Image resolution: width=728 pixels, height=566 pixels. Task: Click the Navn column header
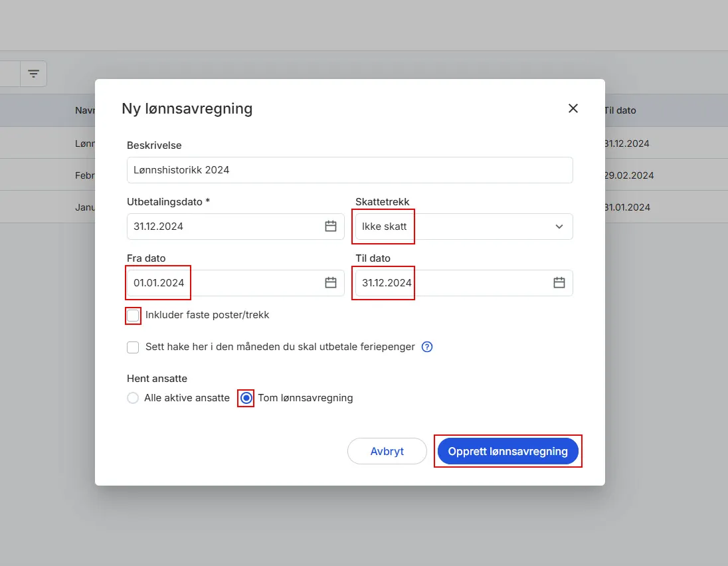(85, 110)
